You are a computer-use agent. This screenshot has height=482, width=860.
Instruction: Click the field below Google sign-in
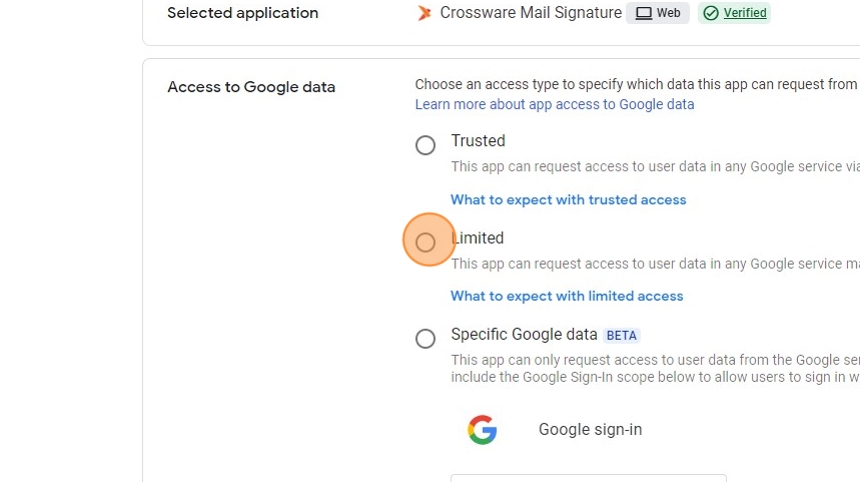(x=588, y=477)
